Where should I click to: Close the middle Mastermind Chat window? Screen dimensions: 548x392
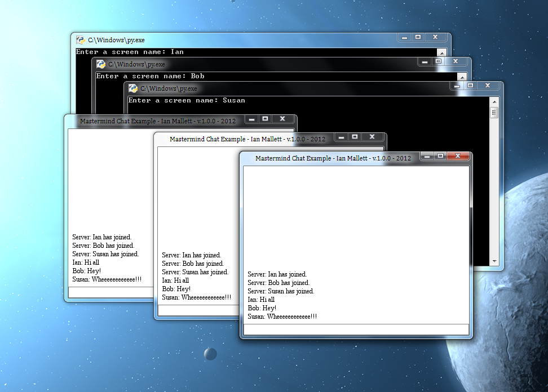tap(372, 137)
